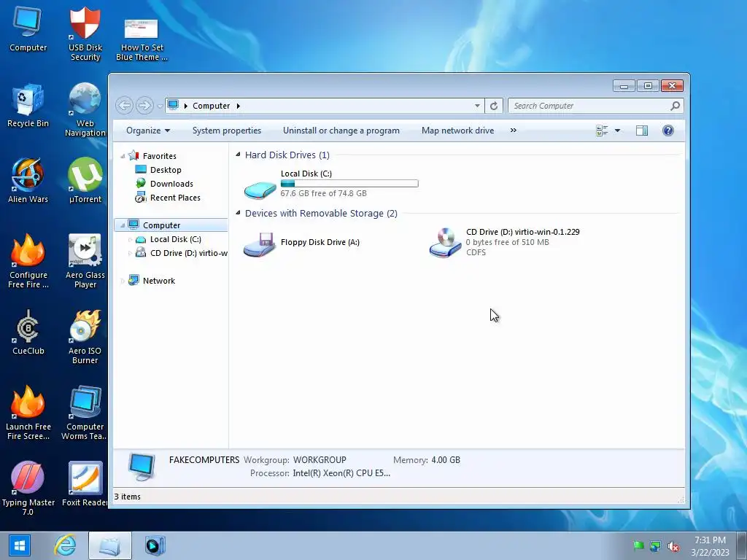Launch µTorrent from desktop
Image resolution: width=747 pixels, height=560 pixels.
tap(85, 180)
